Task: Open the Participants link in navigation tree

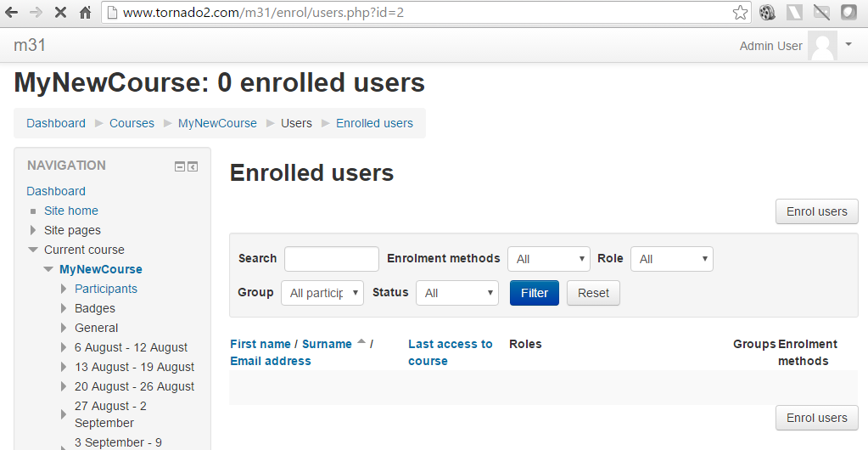Action: [106, 289]
